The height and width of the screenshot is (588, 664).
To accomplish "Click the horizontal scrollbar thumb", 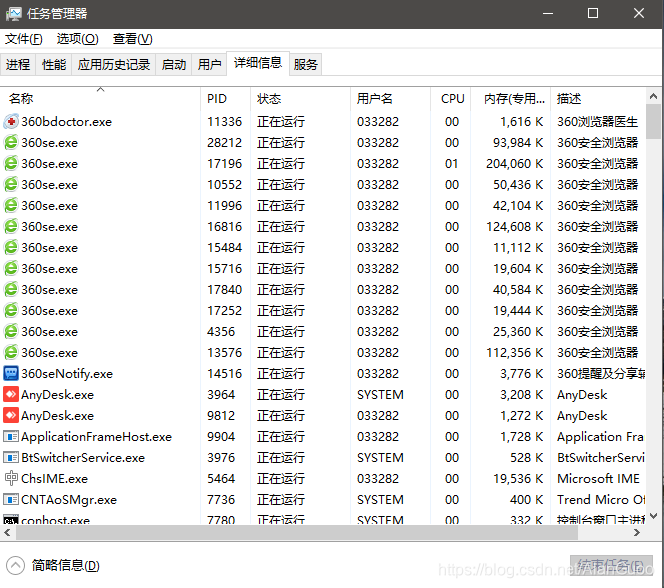I will click(297, 533).
